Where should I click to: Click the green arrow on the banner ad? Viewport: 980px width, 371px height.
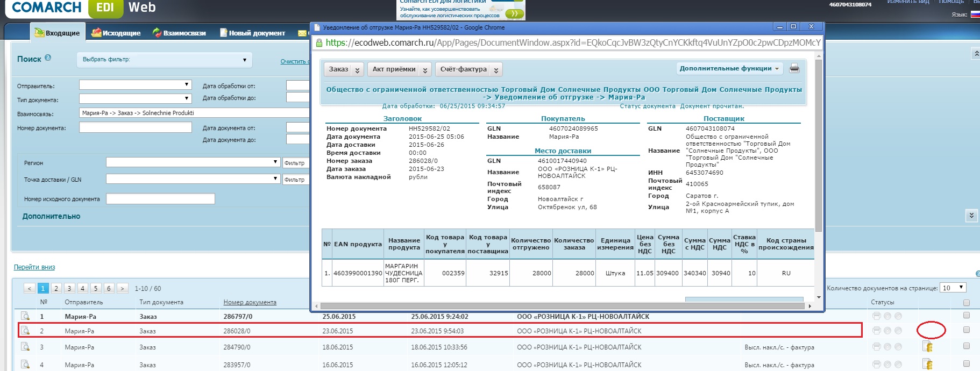pos(514,13)
